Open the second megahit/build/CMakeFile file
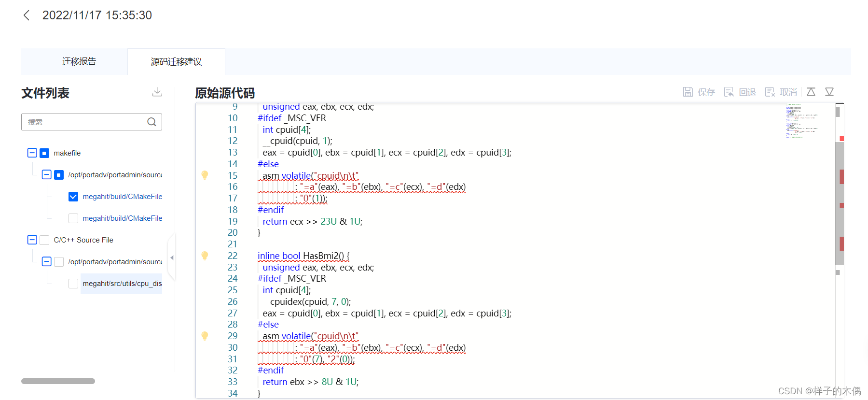868x400 pixels. (122, 218)
